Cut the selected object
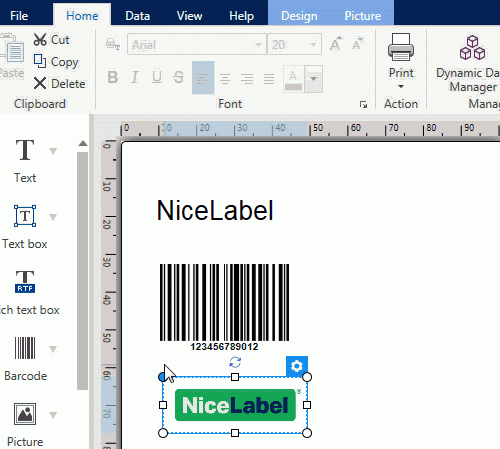500x449 pixels. pyautogui.click(x=51, y=40)
